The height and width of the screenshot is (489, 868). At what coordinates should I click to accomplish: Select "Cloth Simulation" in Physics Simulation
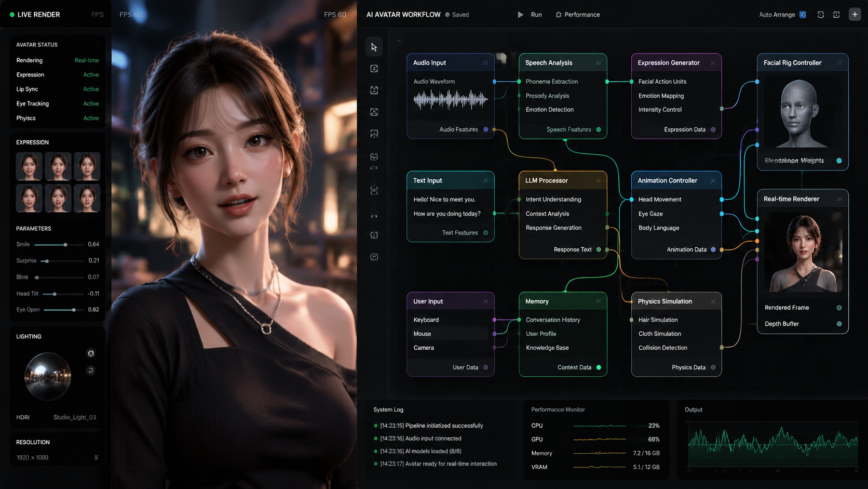[x=660, y=334]
